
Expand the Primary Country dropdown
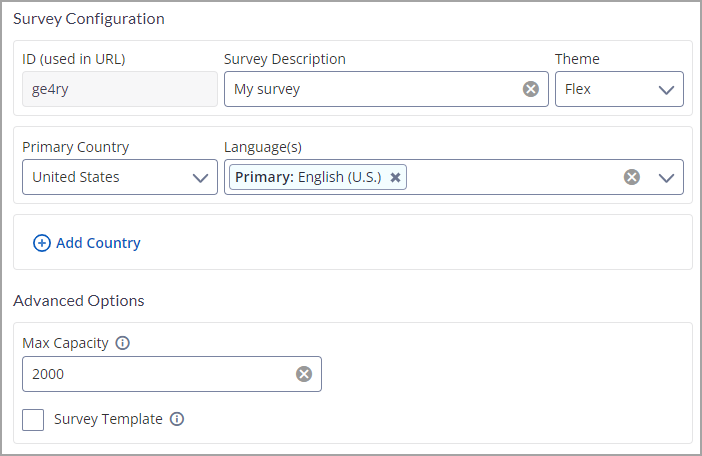pos(119,177)
